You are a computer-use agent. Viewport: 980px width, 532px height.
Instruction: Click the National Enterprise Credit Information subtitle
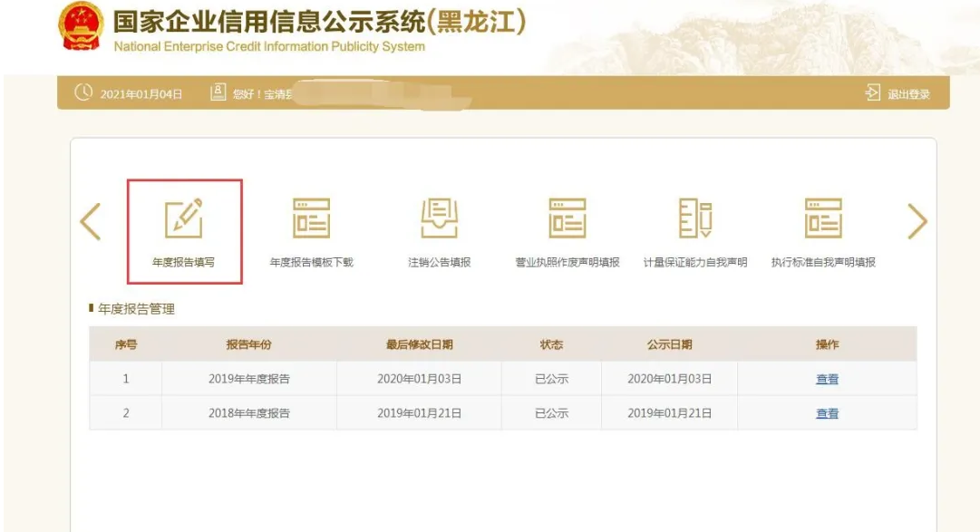(x=269, y=47)
